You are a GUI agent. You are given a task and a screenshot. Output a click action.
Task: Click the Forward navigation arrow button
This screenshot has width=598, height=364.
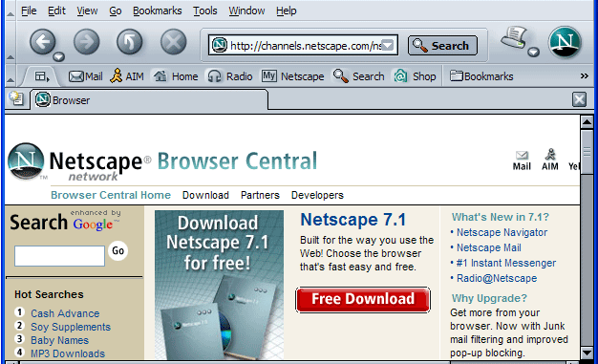(x=87, y=41)
